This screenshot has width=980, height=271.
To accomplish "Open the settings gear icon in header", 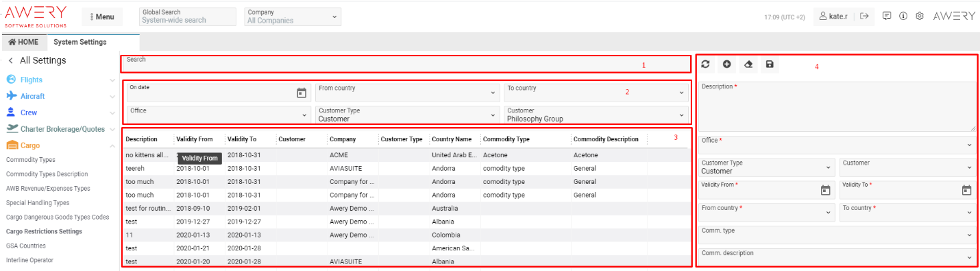I will (x=920, y=16).
